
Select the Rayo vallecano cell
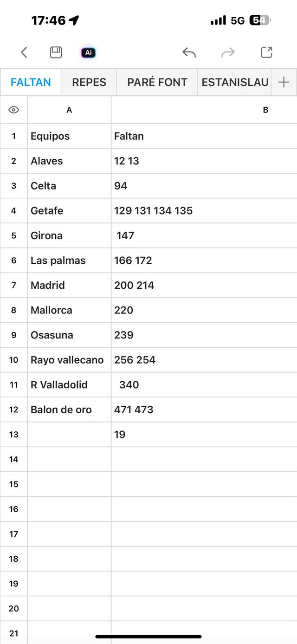pyautogui.click(x=69, y=360)
